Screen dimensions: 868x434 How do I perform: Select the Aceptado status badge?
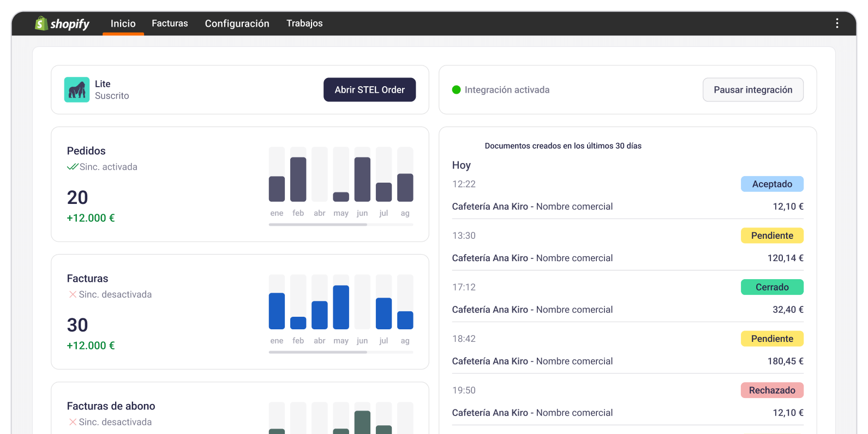point(772,184)
